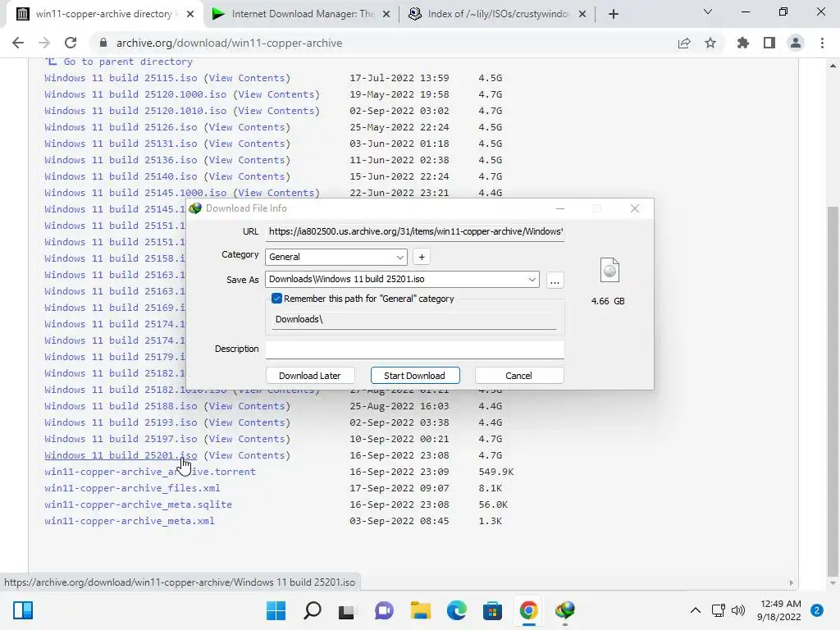Browse save location with ellipsis button
This screenshot has width=840, height=630.
click(x=555, y=281)
